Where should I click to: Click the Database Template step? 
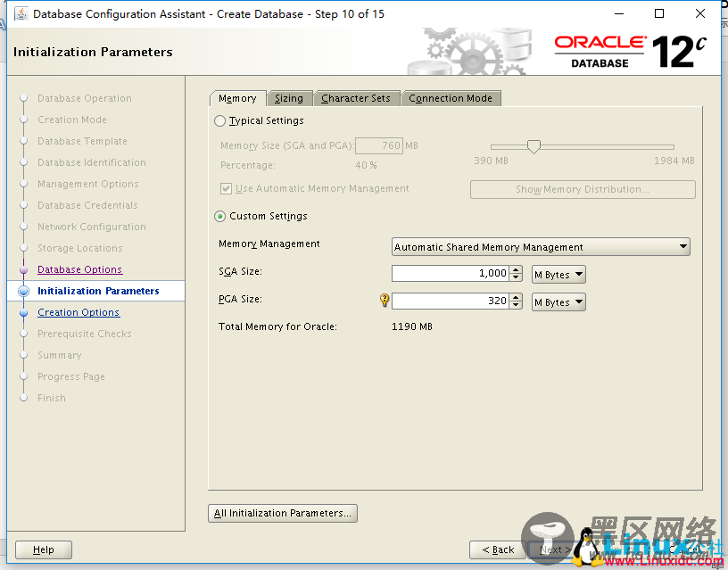coord(82,141)
